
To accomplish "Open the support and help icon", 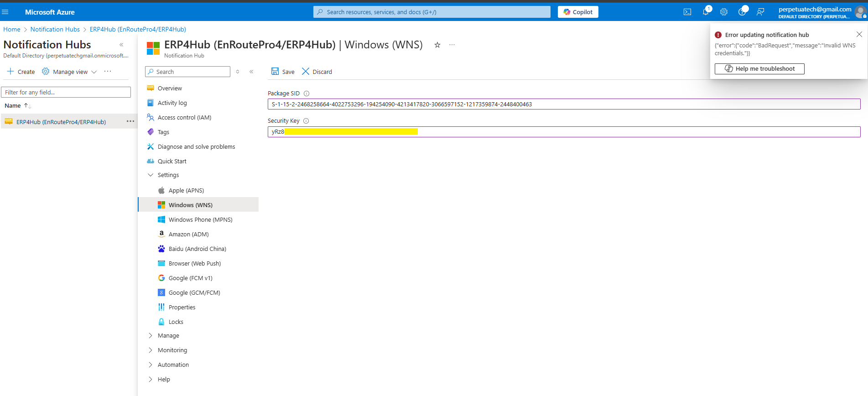I will point(742,12).
